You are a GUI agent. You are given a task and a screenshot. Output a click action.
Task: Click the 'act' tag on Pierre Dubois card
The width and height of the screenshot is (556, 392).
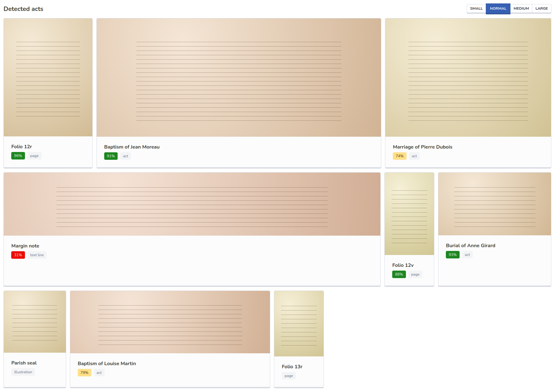click(x=414, y=156)
